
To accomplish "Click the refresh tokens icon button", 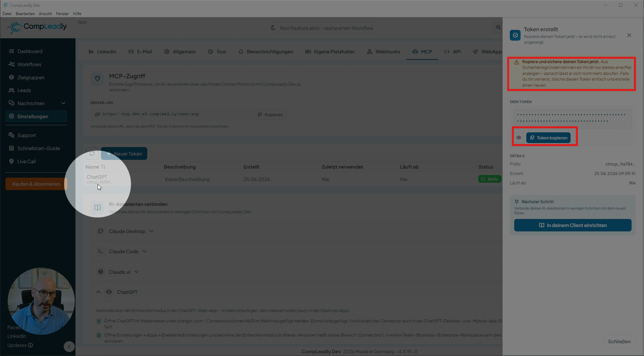I will [92, 153].
